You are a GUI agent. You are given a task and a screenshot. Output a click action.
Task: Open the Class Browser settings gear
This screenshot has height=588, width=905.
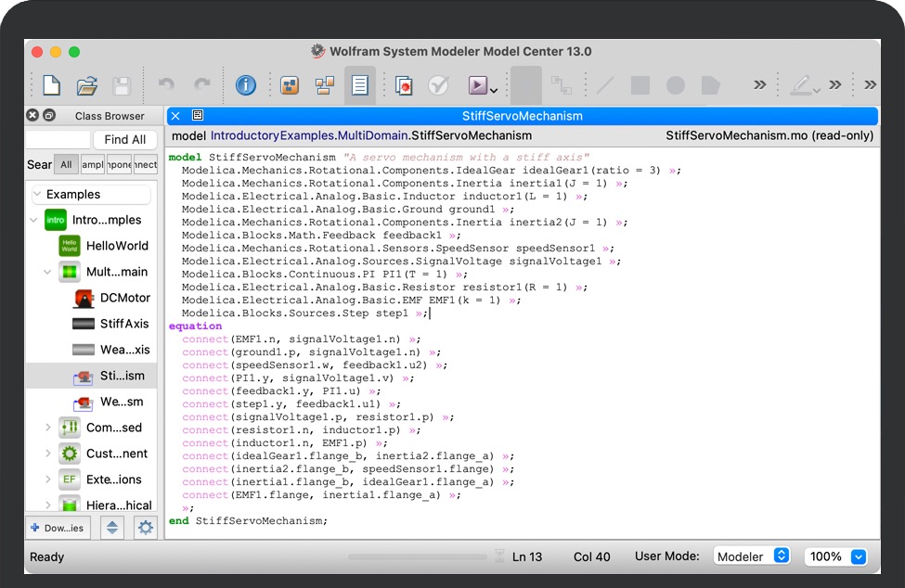click(145, 528)
